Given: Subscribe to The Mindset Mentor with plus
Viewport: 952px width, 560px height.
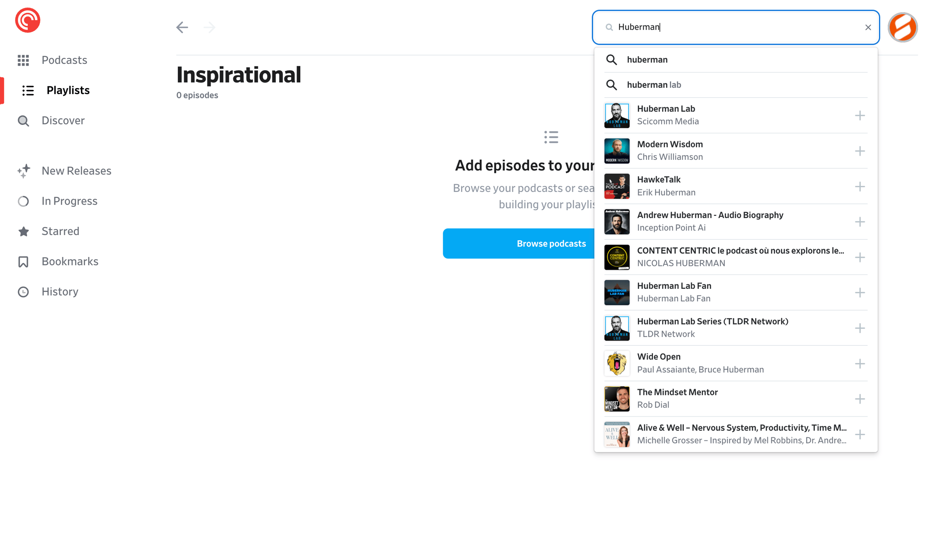Looking at the screenshot, I should tap(860, 399).
